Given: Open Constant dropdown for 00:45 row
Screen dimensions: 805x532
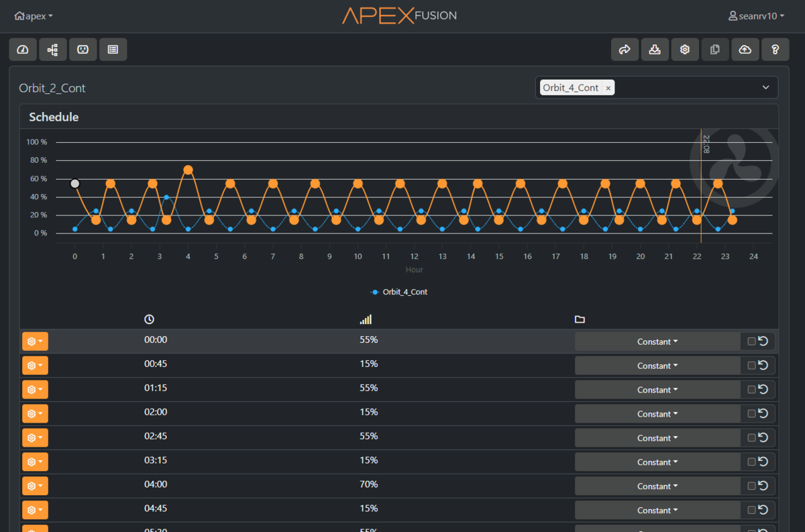Looking at the screenshot, I should (x=657, y=366).
